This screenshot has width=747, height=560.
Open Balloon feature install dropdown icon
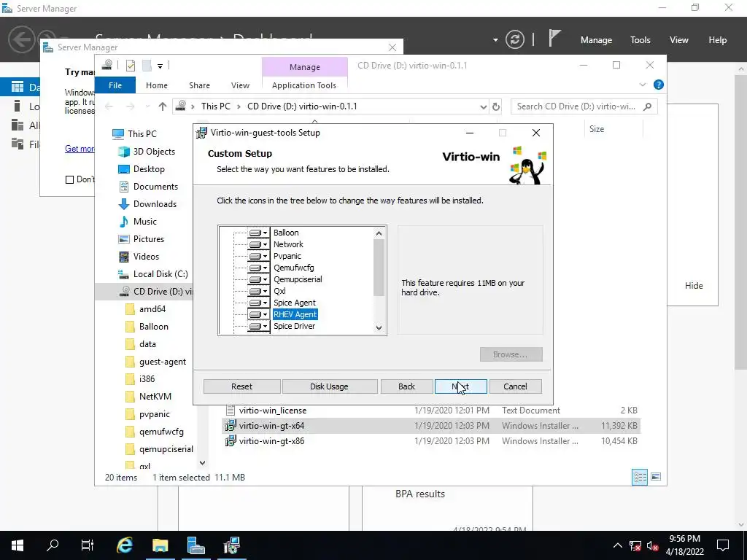pos(258,233)
